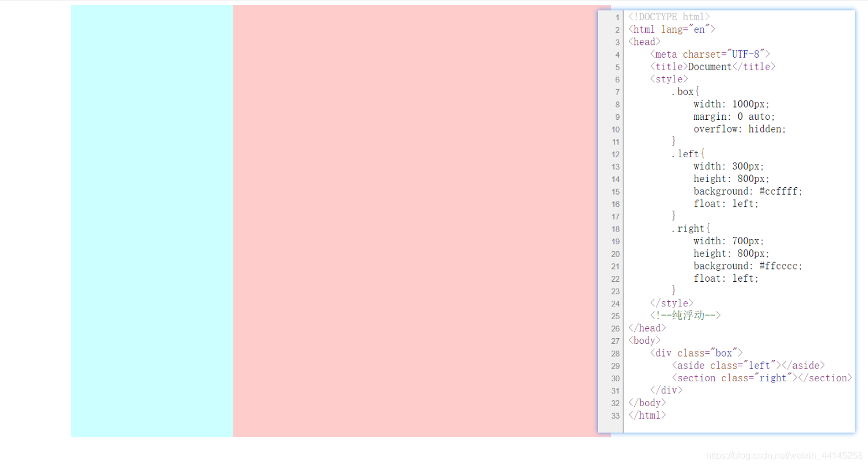Click line number 33 in the gutter

[x=616, y=415]
